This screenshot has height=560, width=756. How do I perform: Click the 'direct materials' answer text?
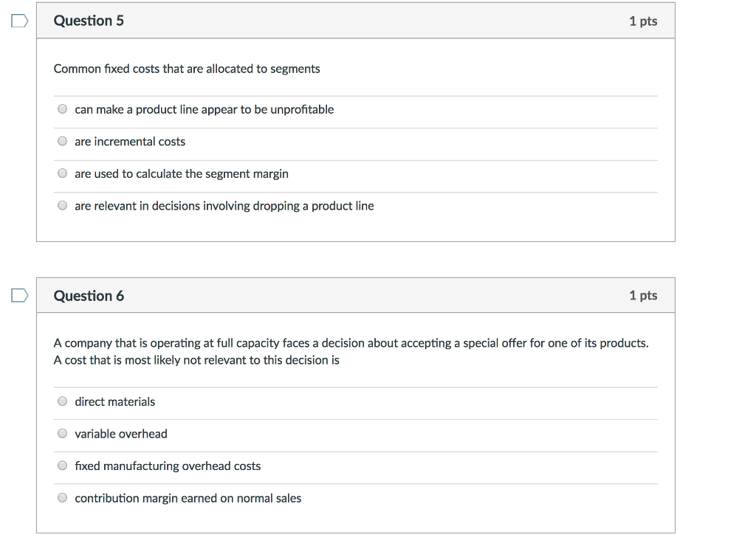(114, 401)
